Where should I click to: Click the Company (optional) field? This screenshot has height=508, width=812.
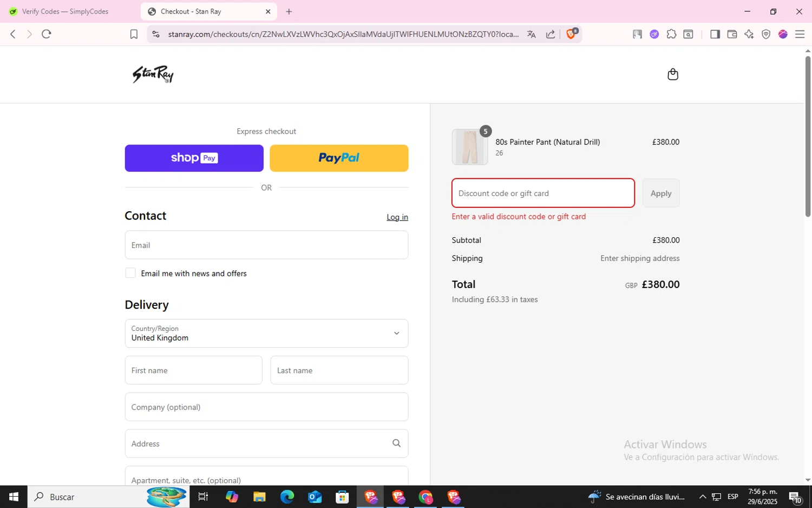pos(266,407)
